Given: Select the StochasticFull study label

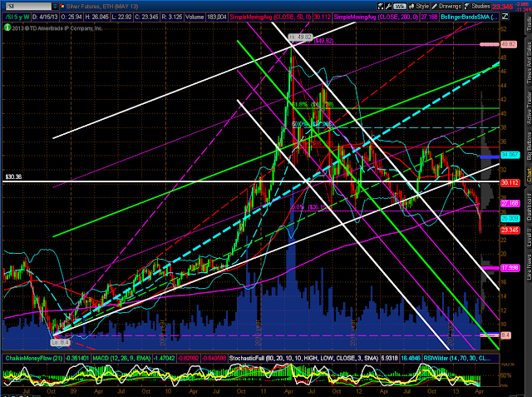Looking at the screenshot, I should pyautogui.click(x=303, y=358).
